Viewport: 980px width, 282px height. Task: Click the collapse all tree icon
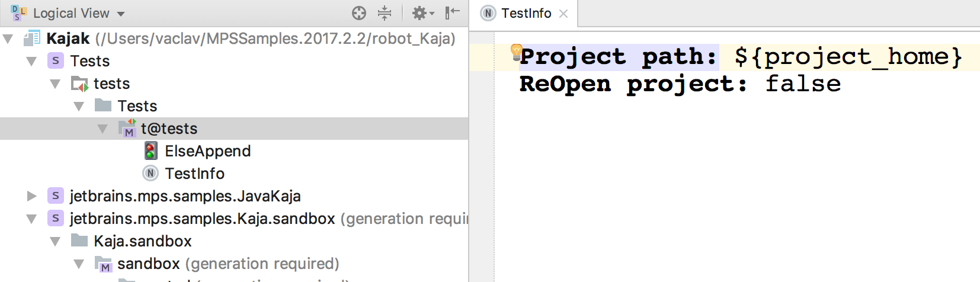[x=385, y=13]
